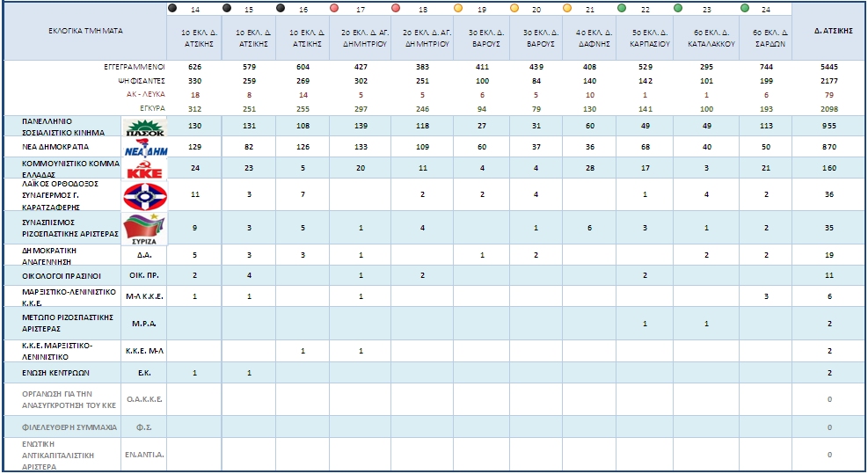Click the ΕΝΩΣΗ ΚΕΝΤΡΩΩΝ party name
Screen dimensions: 868x474
pos(55,373)
